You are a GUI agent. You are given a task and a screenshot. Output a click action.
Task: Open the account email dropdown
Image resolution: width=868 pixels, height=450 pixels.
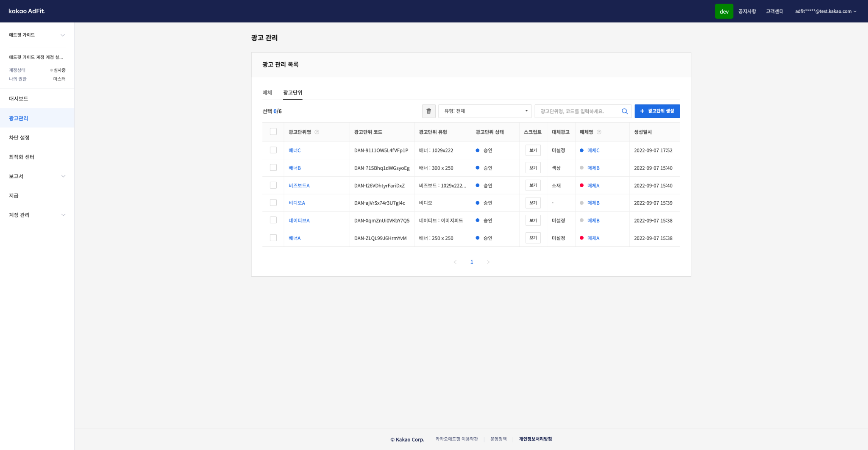click(x=825, y=11)
